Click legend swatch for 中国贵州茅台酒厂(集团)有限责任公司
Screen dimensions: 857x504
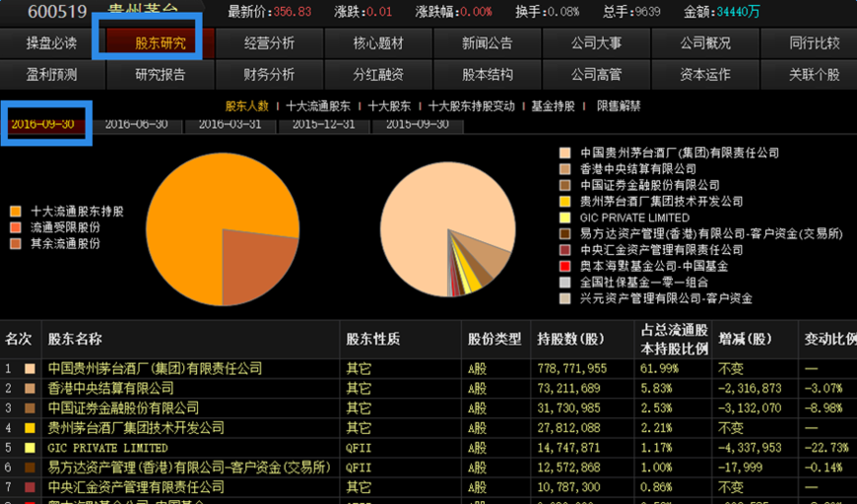564,153
